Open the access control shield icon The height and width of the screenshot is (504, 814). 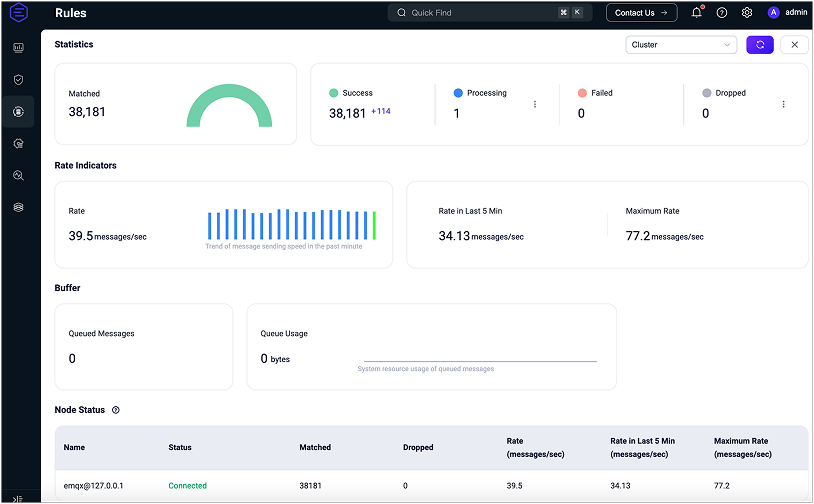point(18,80)
